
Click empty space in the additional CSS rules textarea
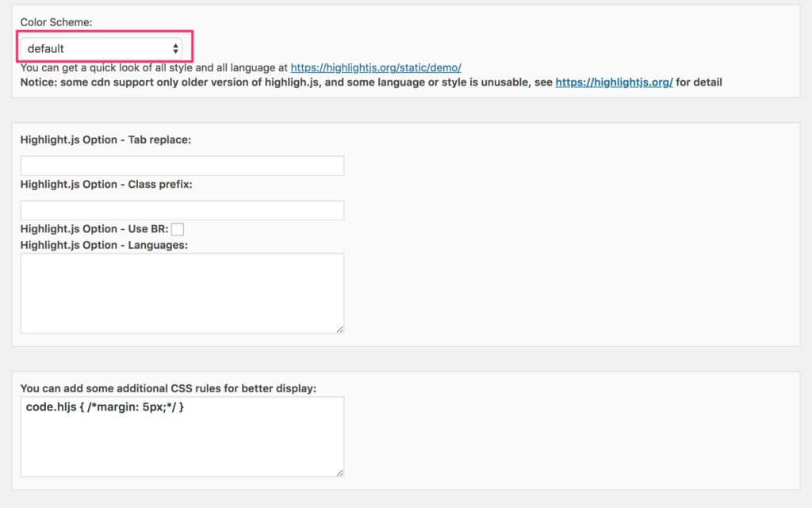pos(182,448)
